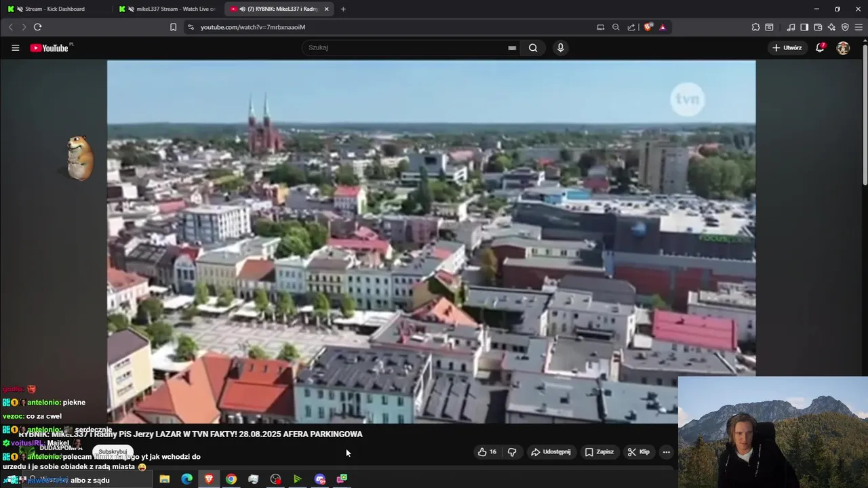Open the recording app taskbar icon
The height and width of the screenshot is (488, 868).
tap(275, 479)
